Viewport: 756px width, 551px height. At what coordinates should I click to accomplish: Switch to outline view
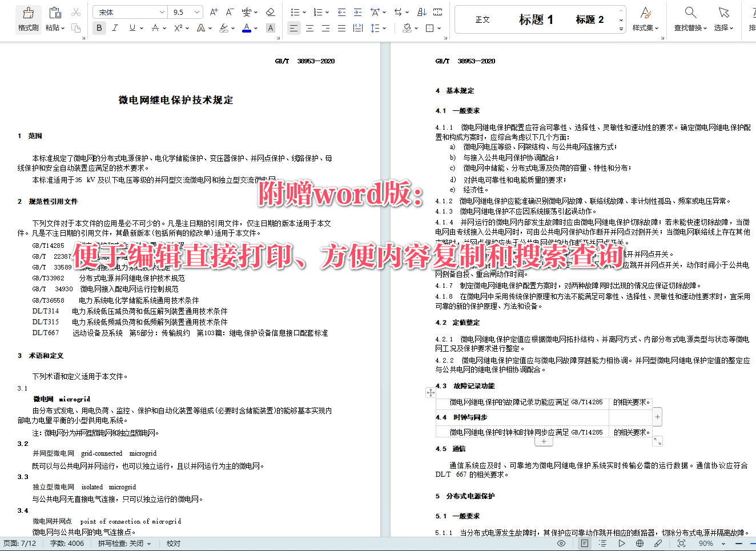pyautogui.click(x=602, y=544)
